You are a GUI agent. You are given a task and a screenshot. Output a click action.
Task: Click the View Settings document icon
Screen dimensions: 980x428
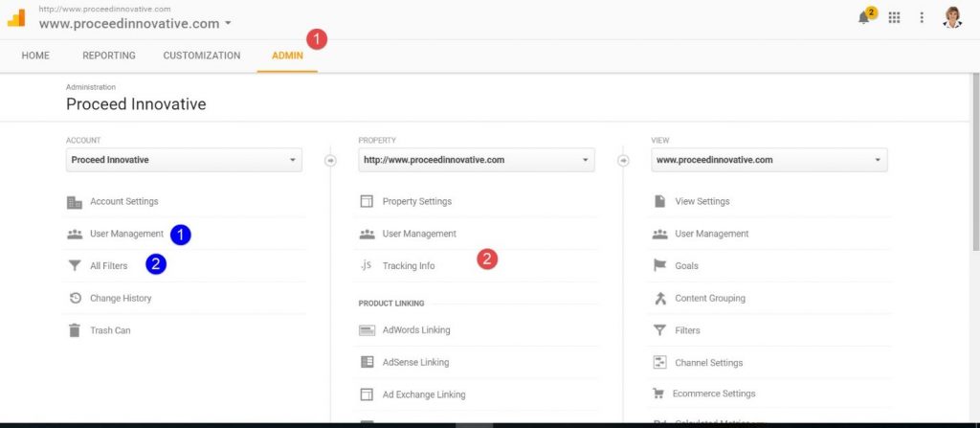tap(659, 201)
